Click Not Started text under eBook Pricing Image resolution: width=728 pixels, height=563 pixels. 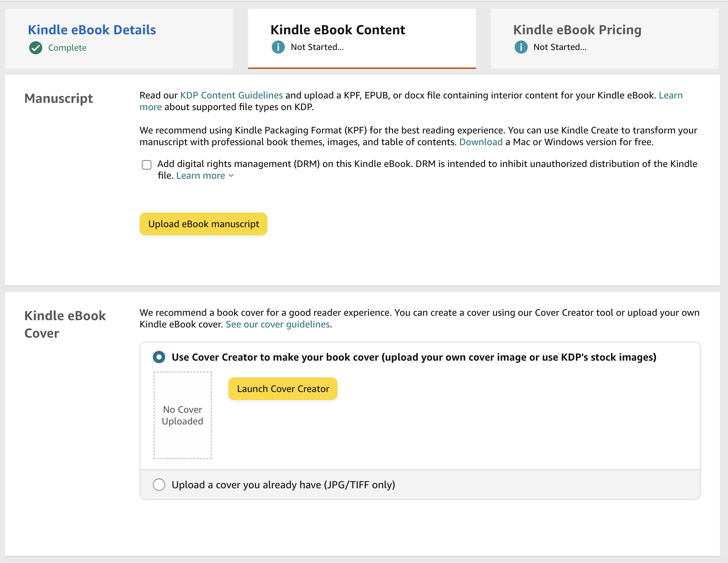[x=560, y=47]
